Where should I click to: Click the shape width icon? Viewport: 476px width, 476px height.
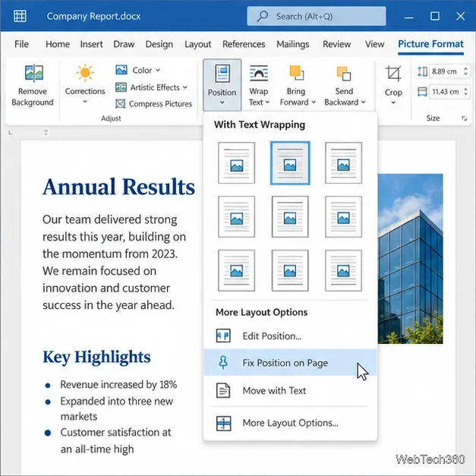point(422,91)
